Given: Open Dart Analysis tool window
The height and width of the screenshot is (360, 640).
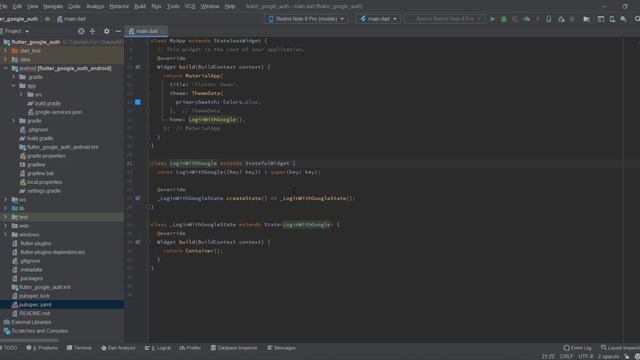Looking at the screenshot, I should [118, 348].
